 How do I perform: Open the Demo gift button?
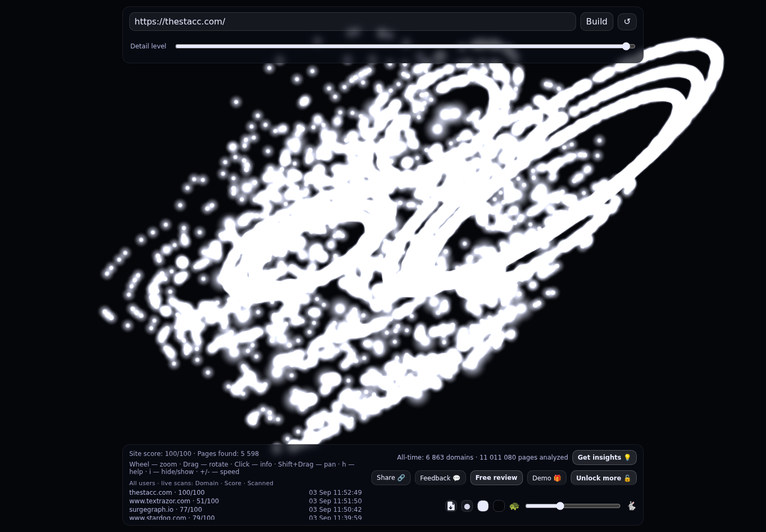[x=547, y=478]
